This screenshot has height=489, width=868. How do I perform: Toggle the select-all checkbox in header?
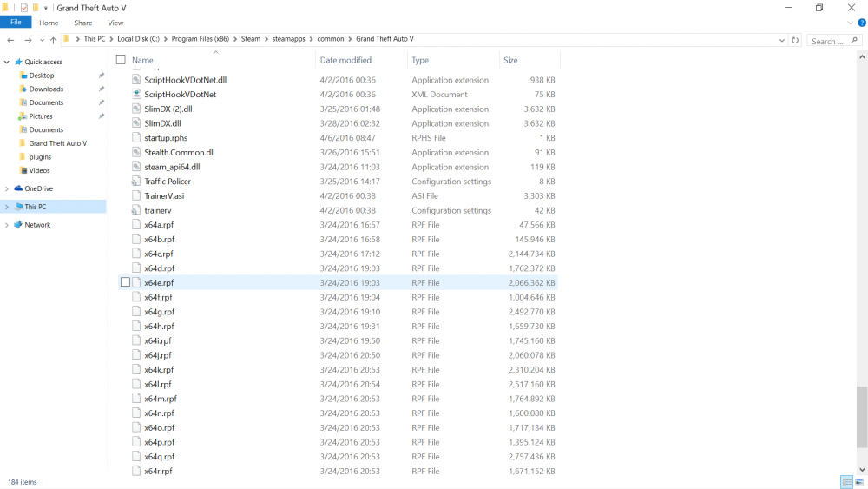[121, 60]
